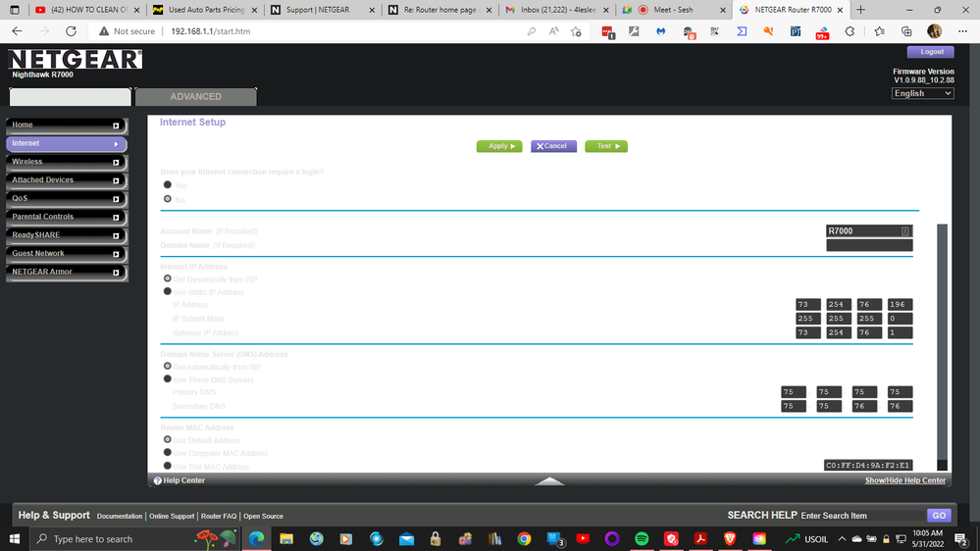
Task: Click the Cancel button
Action: point(553,146)
